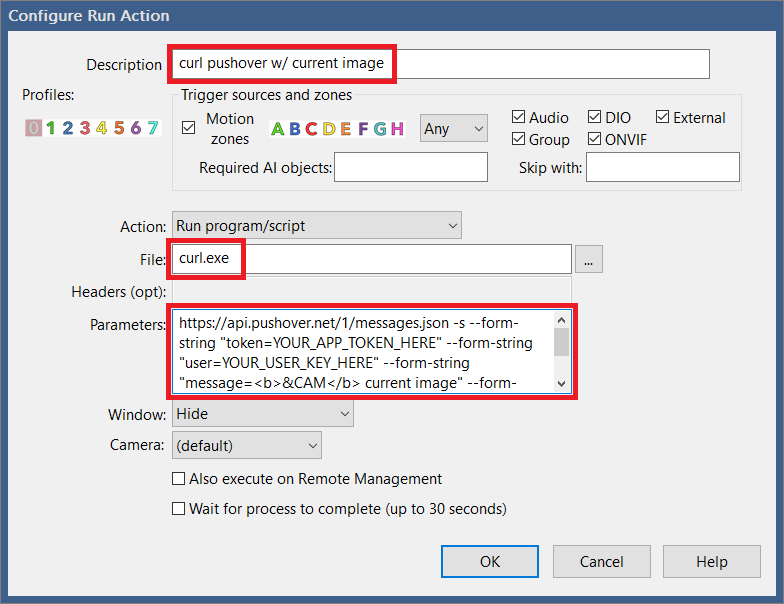Click the Required AI objects field
The height and width of the screenshot is (604, 784).
pos(411,168)
